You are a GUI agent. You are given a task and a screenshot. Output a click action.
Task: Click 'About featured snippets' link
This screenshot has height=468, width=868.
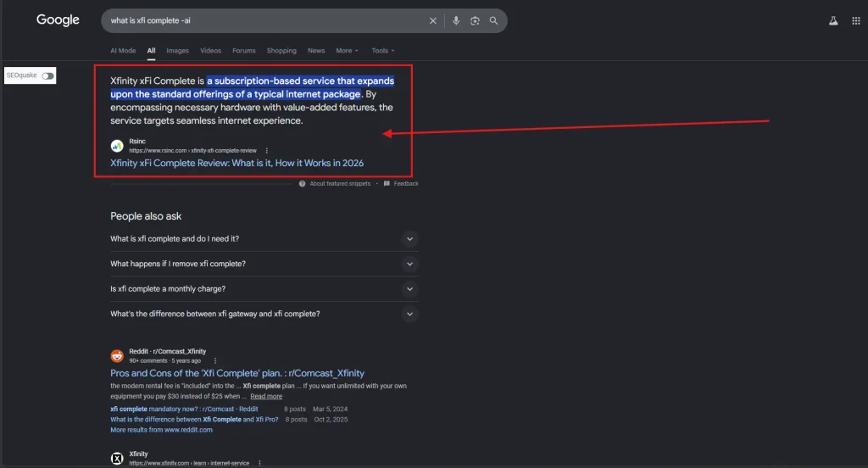coord(340,183)
